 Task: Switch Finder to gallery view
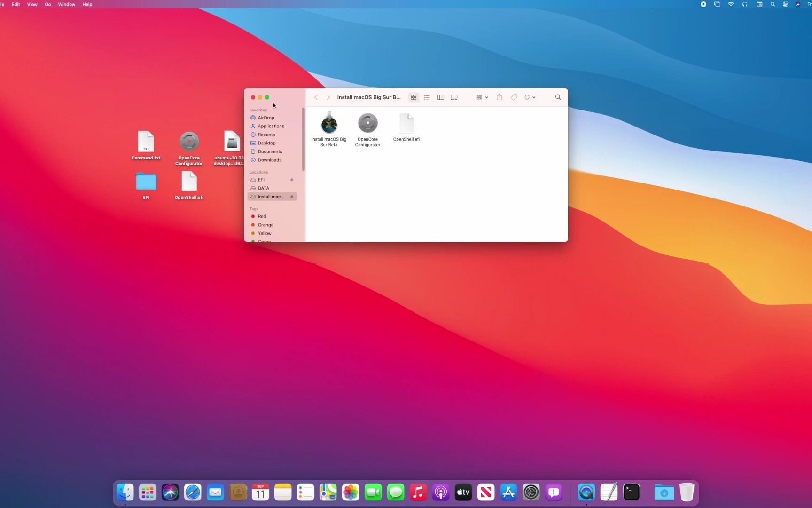[453, 97]
